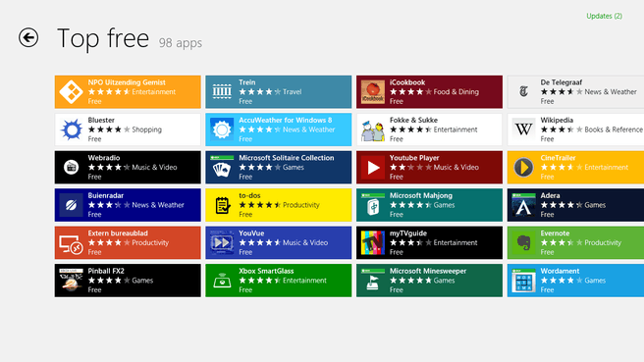
Task: Select the Adera app name
Action: [x=550, y=195]
